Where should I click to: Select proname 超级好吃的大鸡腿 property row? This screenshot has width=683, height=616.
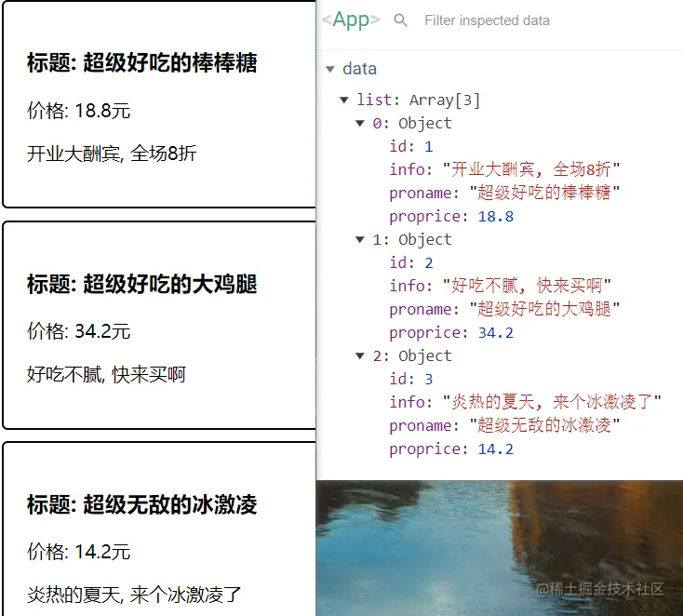pos(504,309)
